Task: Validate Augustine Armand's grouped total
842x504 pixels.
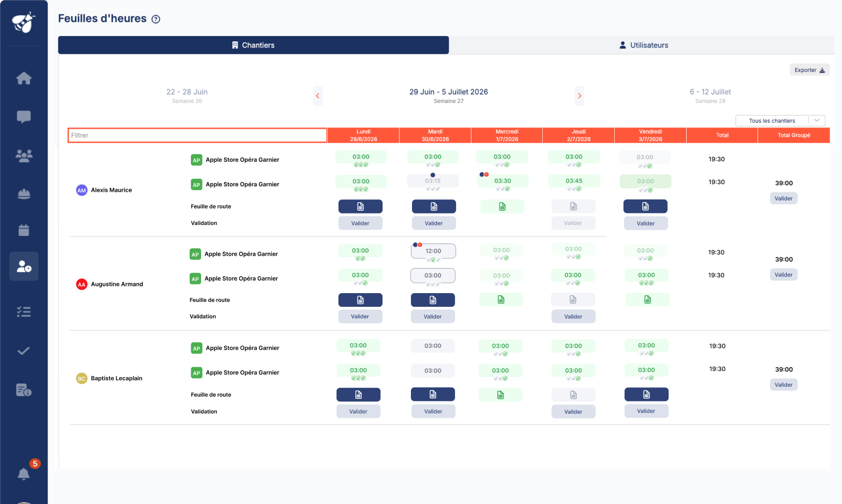Action: tap(784, 275)
